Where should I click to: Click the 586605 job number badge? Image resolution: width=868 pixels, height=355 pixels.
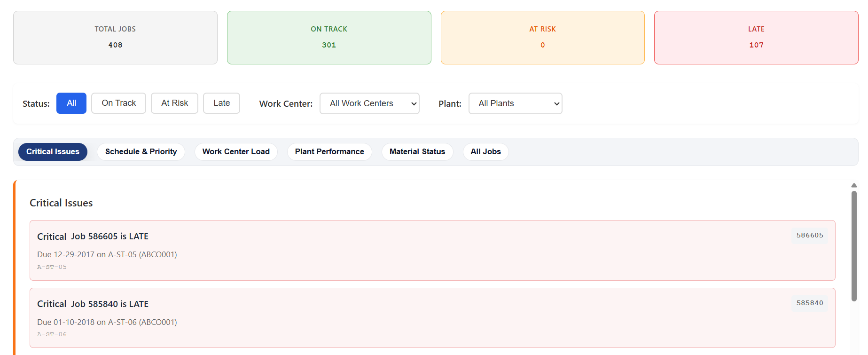pos(810,236)
